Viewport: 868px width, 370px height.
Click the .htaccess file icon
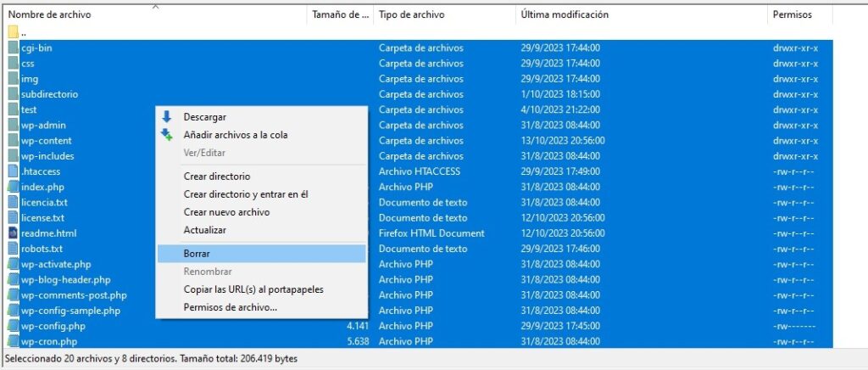pyautogui.click(x=14, y=171)
